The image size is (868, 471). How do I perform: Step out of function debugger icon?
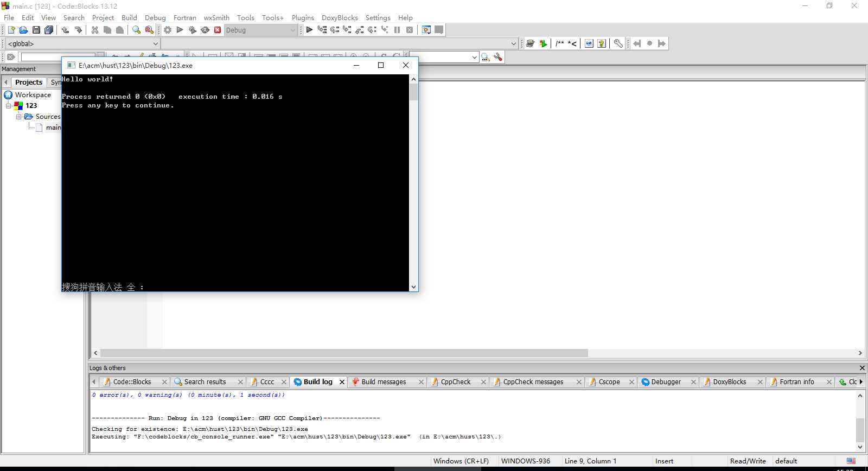pos(360,30)
